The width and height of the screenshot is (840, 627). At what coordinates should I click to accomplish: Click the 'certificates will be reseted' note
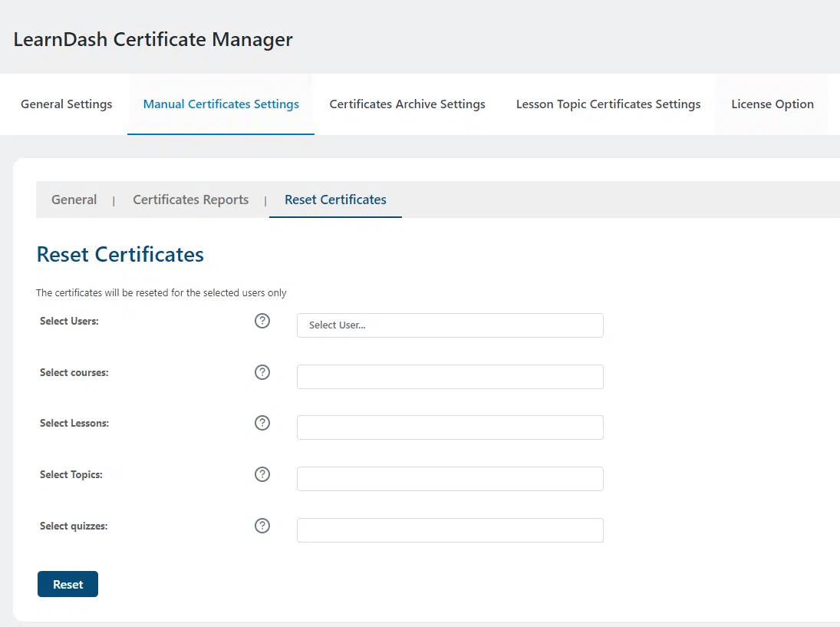(161, 292)
